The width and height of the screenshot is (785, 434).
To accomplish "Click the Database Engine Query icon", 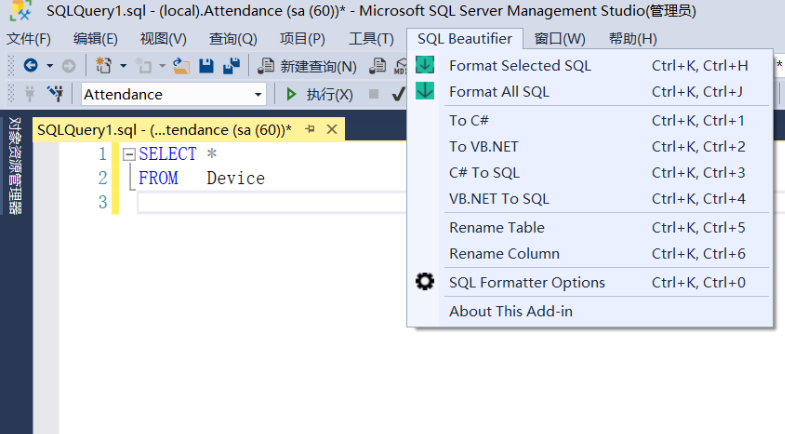I will [x=377, y=66].
